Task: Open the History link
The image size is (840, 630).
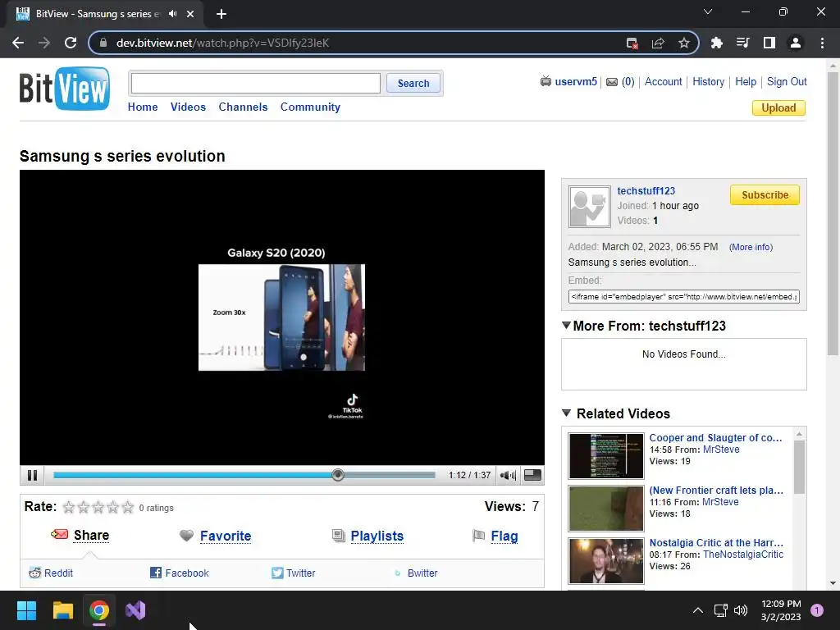Action: [x=708, y=81]
